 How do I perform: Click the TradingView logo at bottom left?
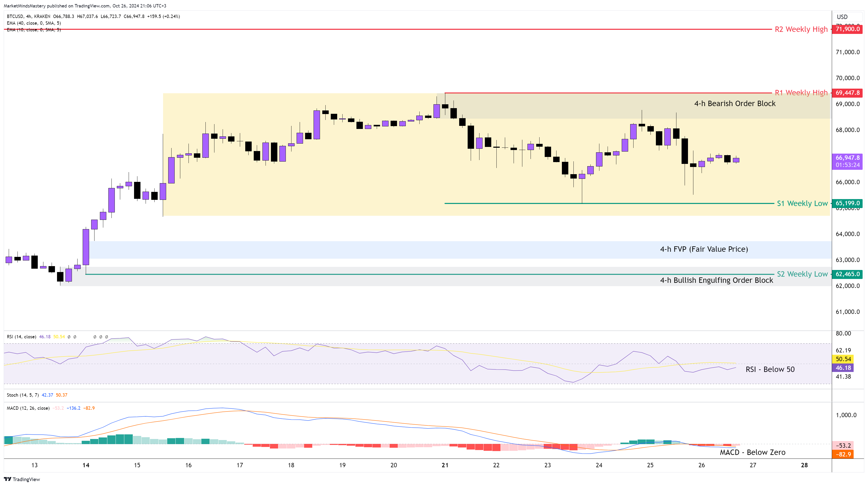point(22,479)
